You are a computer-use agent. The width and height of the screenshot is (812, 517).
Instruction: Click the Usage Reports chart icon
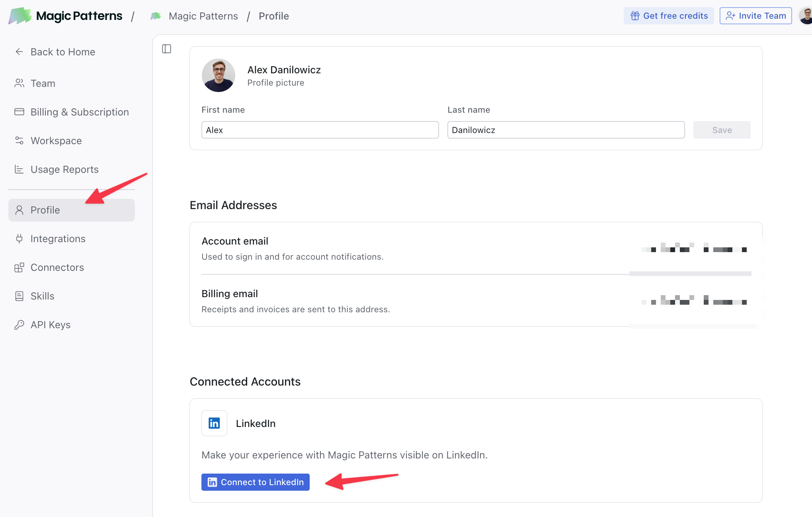click(x=19, y=169)
